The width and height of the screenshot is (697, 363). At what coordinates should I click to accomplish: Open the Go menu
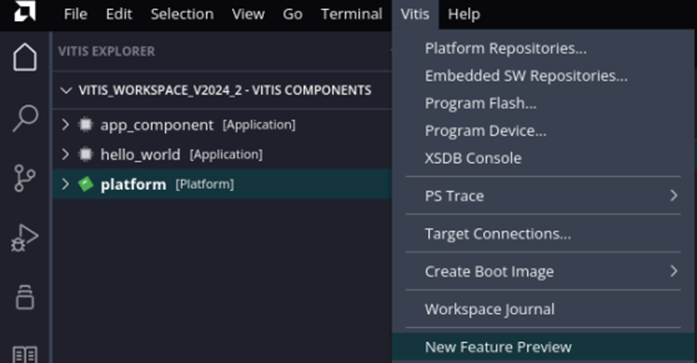292,14
